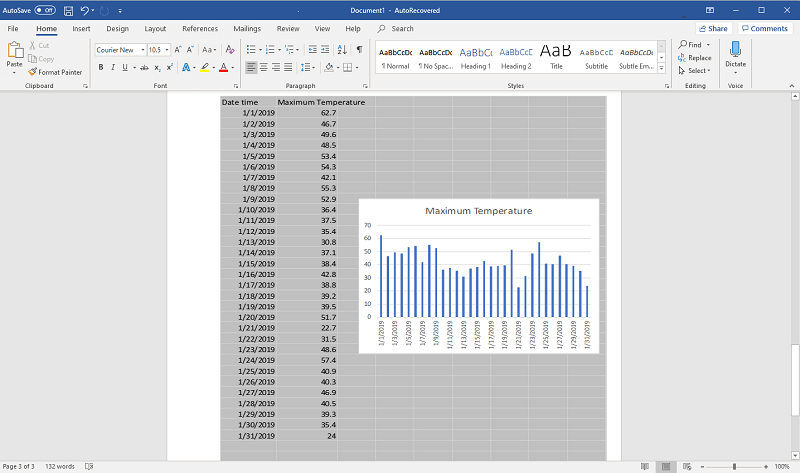
Task: Toggle the Show/Hide paragraph marks icon
Action: (359, 49)
